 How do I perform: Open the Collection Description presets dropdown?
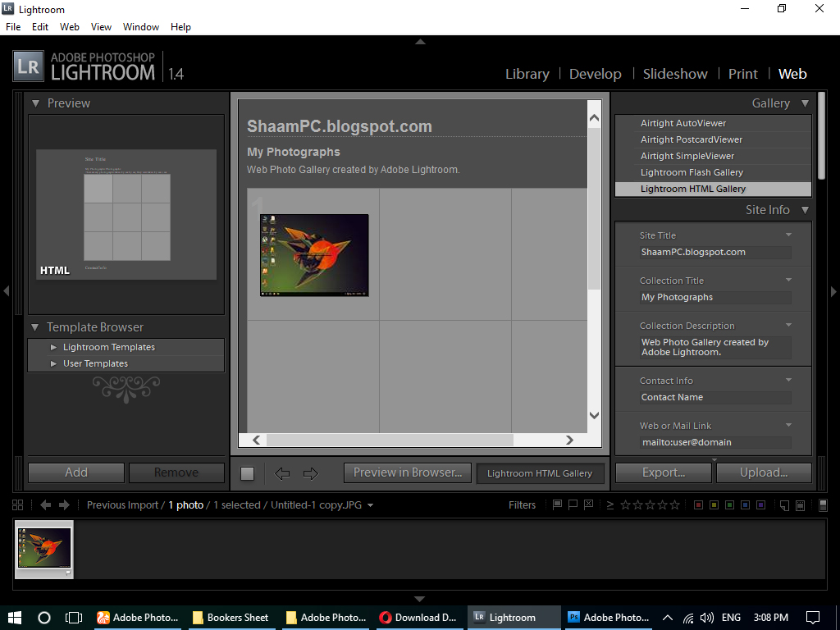pyautogui.click(x=788, y=325)
